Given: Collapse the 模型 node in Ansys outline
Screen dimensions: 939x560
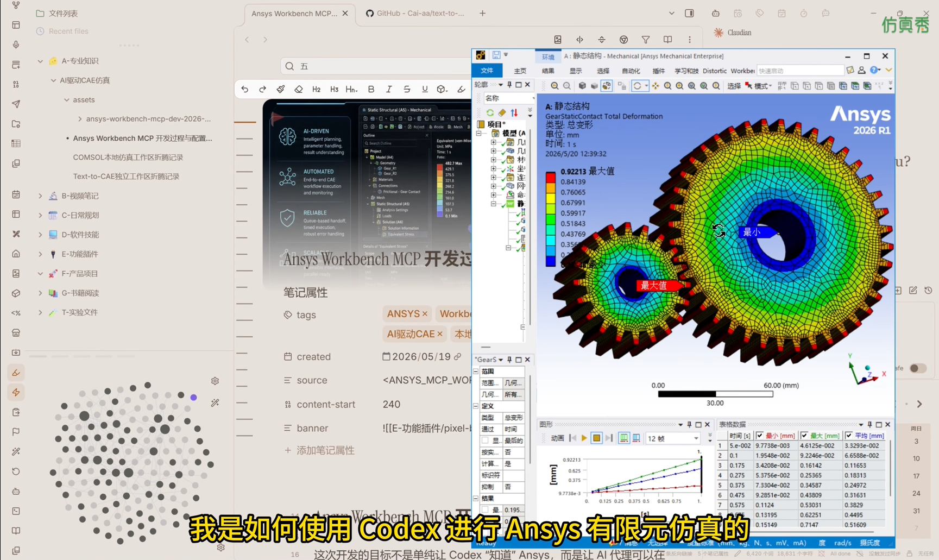Looking at the screenshot, I should pyautogui.click(x=479, y=133).
